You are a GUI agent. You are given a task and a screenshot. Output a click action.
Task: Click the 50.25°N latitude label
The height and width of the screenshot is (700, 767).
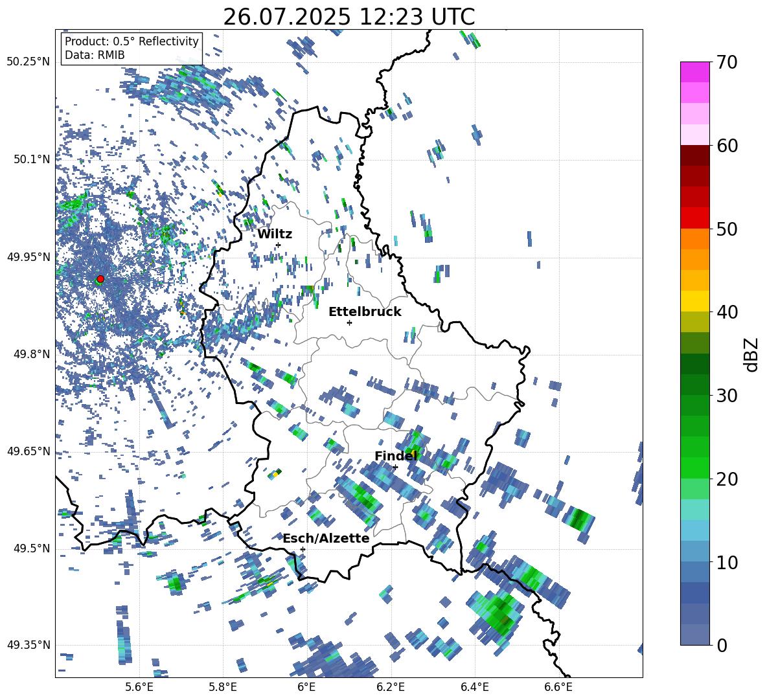pyautogui.click(x=29, y=62)
